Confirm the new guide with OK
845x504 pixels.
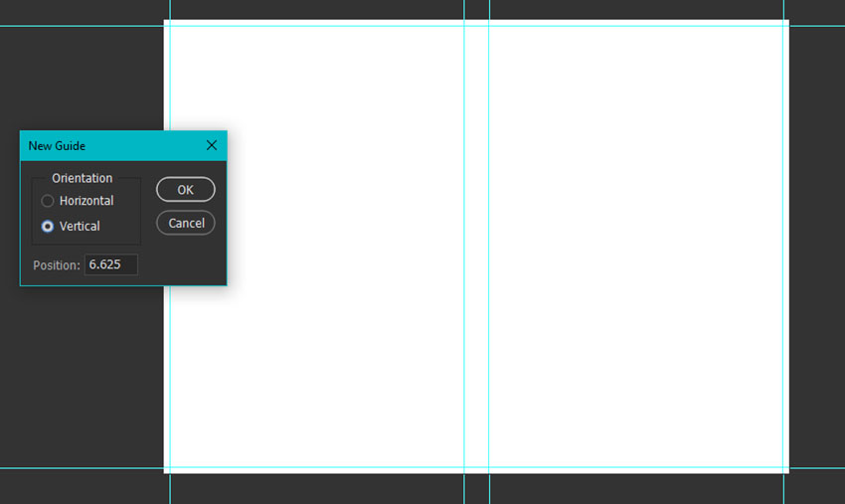185,190
